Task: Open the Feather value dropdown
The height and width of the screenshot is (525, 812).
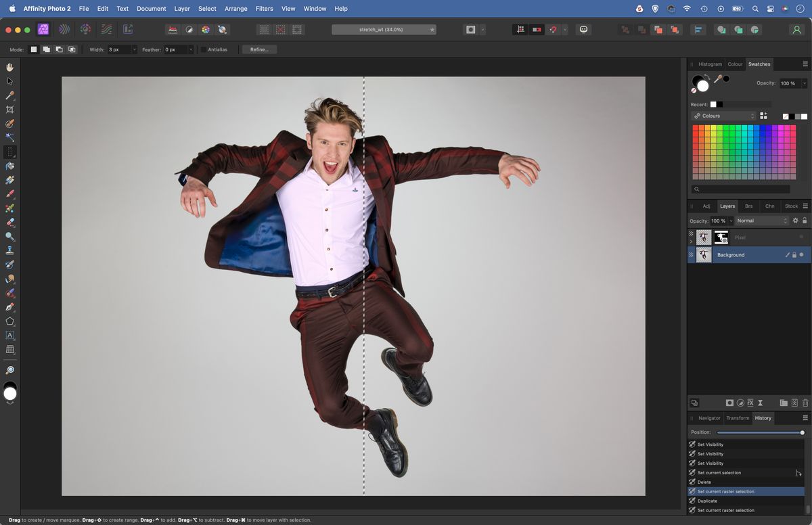Action: [191, 49]
